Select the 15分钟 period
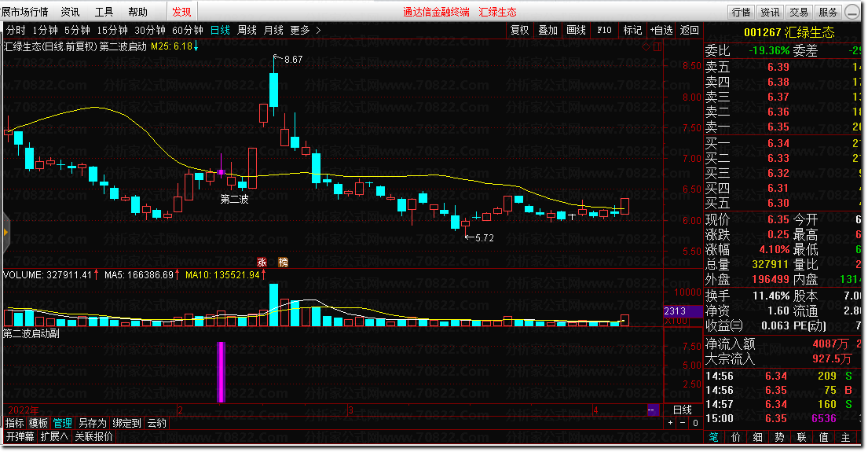Image resolution: width=868 pixels, height=452 pixels. [112, 30]
